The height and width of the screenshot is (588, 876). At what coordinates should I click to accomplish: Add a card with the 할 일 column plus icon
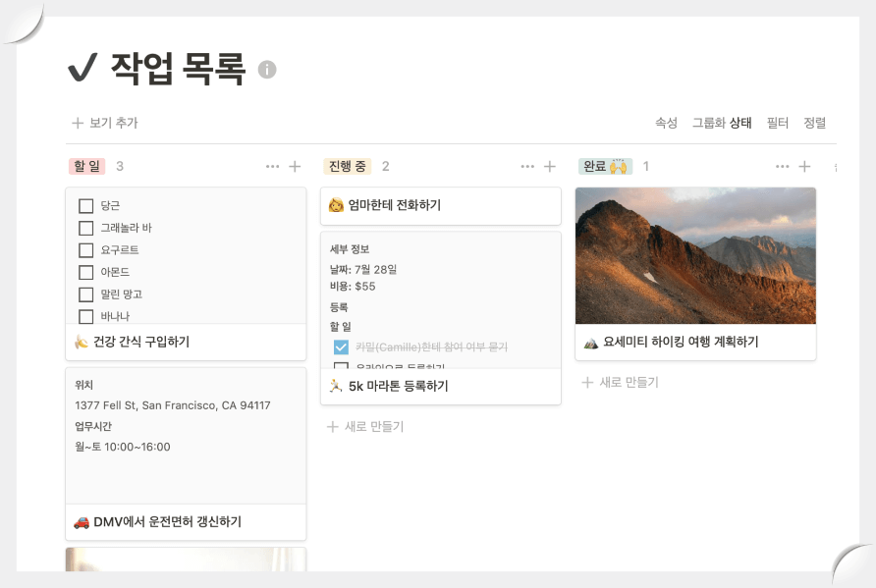click(x=296, y=166)
